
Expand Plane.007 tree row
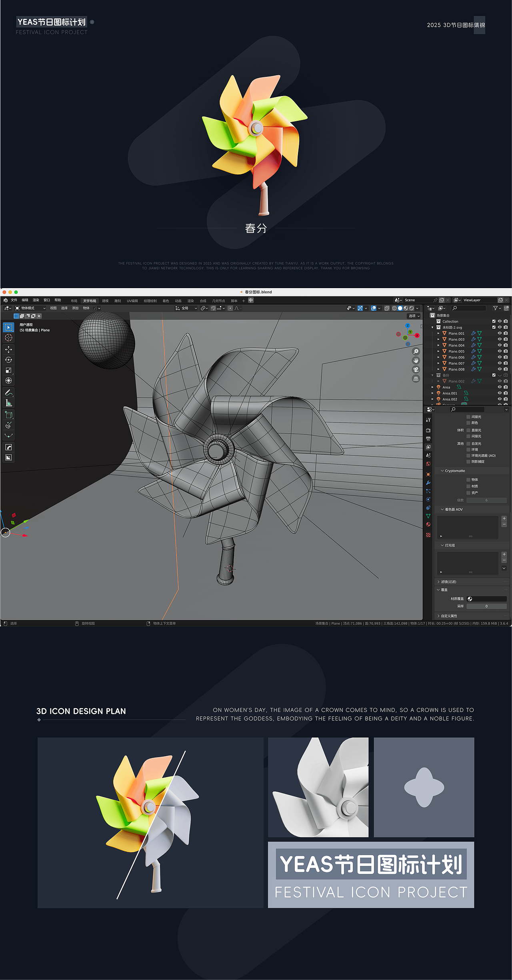pos(438,363)
